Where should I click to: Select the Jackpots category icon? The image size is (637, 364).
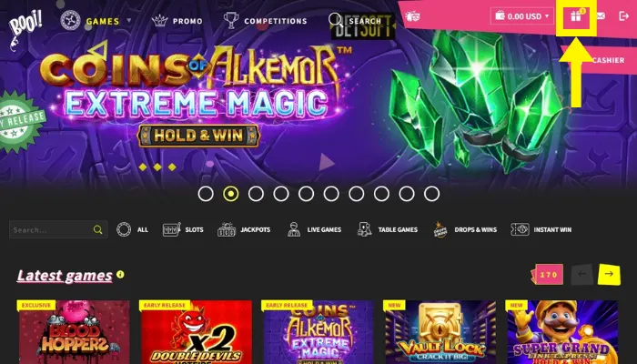227,229
